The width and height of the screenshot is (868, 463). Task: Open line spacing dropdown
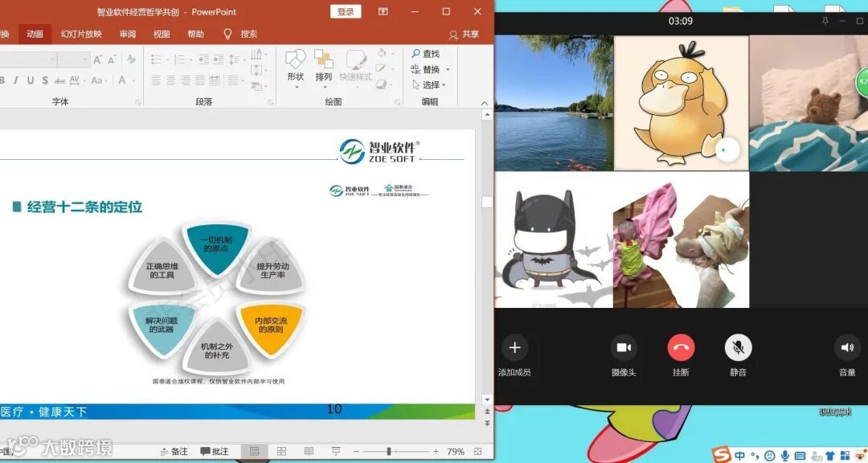(235, 59)
